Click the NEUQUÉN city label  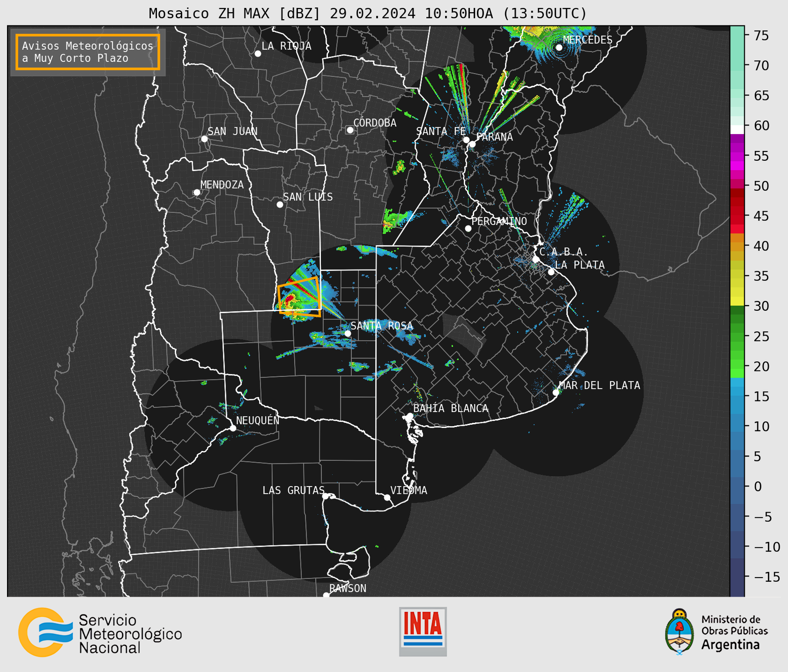coord(258,420)
